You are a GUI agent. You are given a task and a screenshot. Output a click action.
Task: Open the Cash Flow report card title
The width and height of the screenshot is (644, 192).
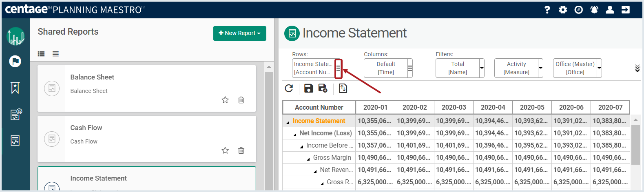click(86, 128)
